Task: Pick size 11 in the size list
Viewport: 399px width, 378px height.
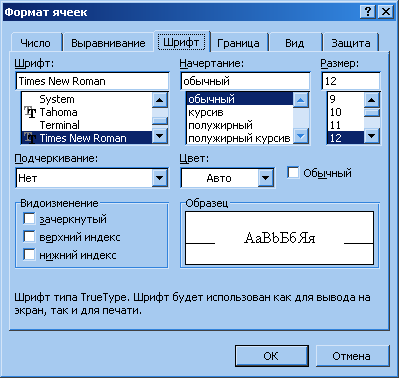Action: tap(345, 125)
